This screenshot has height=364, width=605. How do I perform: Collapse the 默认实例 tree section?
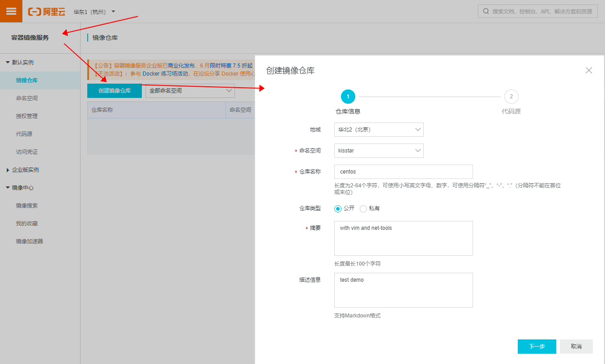pos(8,62)
